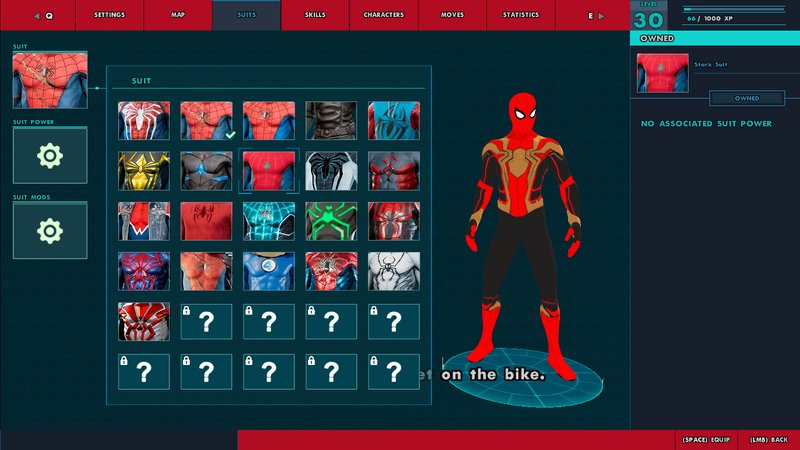Click the XP progress bar

click(734, 9)
